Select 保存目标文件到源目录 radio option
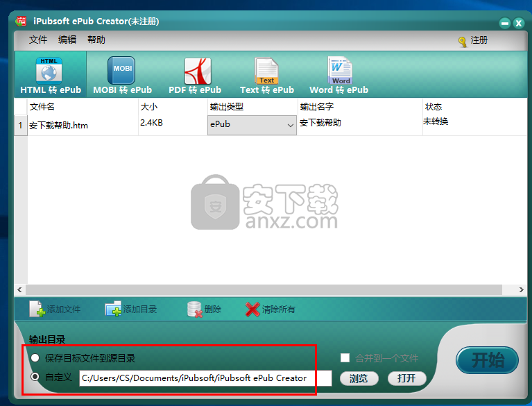532x406 pixels. point(35,358)
